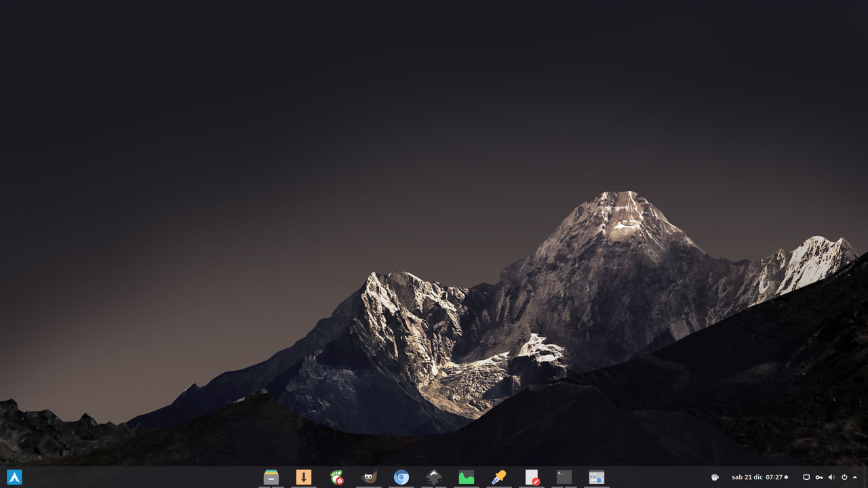The width and height of the screenshot is (868, 488).
Task: Open the GNOME footprint settings app
Action: coord(336,477)
